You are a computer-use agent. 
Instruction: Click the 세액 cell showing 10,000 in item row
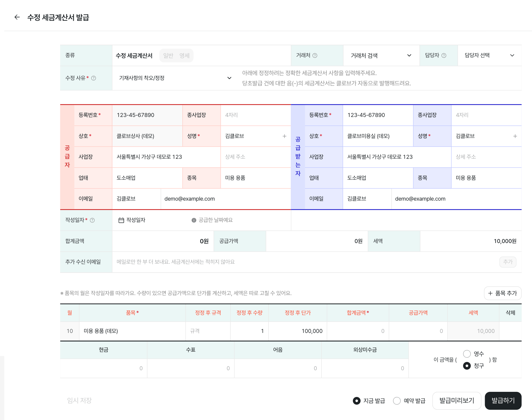coord(473,331)
